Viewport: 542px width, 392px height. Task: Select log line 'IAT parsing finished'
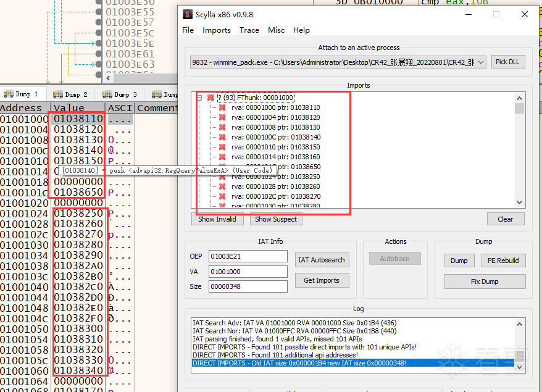tap(277, 339)
